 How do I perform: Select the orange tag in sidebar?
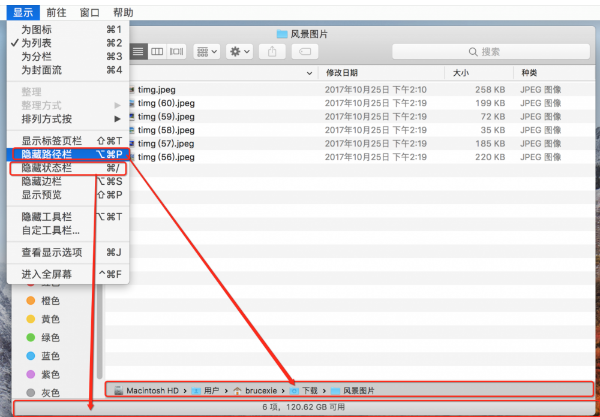pos(43,301)
